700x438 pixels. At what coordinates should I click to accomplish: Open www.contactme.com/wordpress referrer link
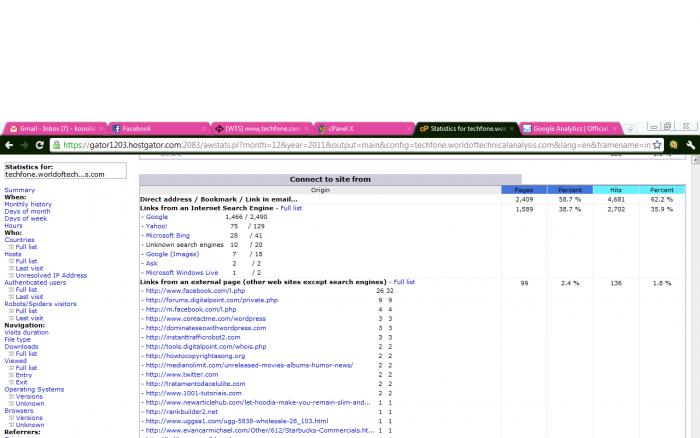pos(206,319)
